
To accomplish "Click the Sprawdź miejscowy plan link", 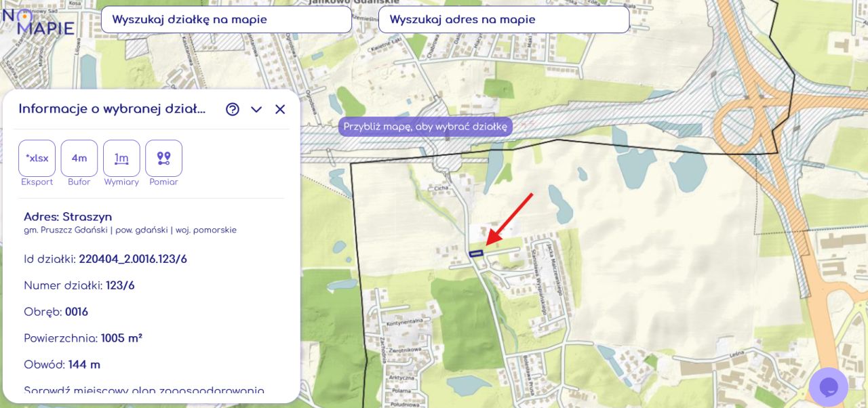I will click(144, 391).
